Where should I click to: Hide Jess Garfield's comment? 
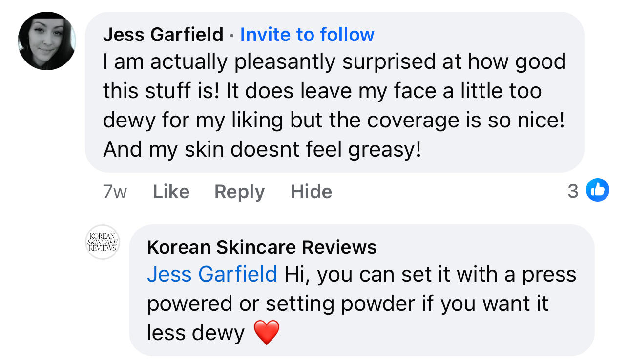point(311,192)
